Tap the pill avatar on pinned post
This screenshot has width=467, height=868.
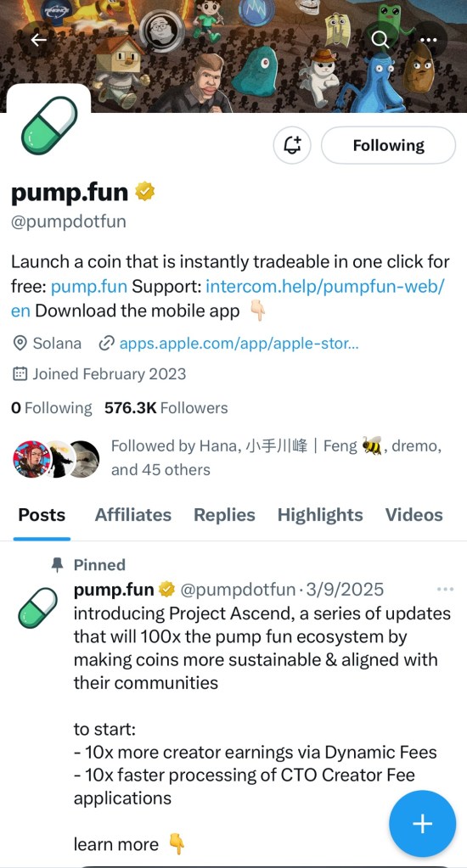click(37, 608)
